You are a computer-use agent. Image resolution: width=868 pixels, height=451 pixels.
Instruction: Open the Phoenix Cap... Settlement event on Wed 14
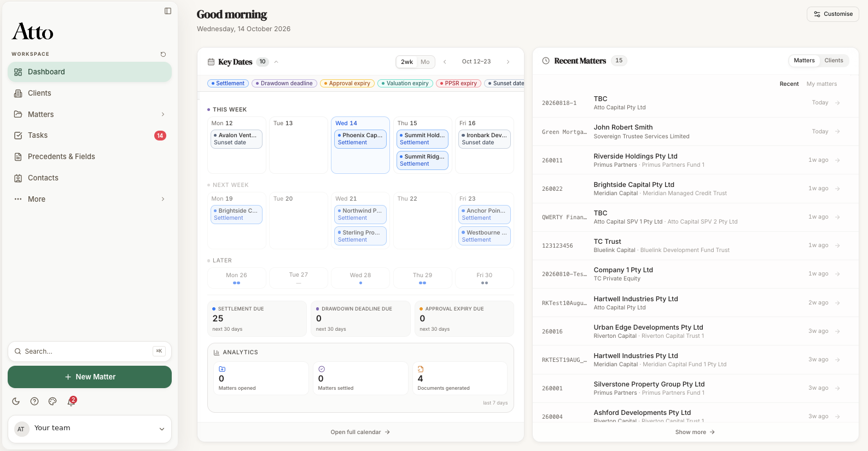360,139
